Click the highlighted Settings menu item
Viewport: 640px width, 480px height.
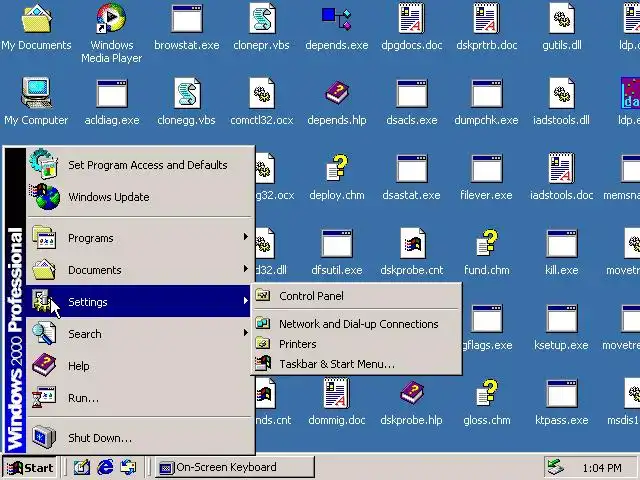coord(139,302)
